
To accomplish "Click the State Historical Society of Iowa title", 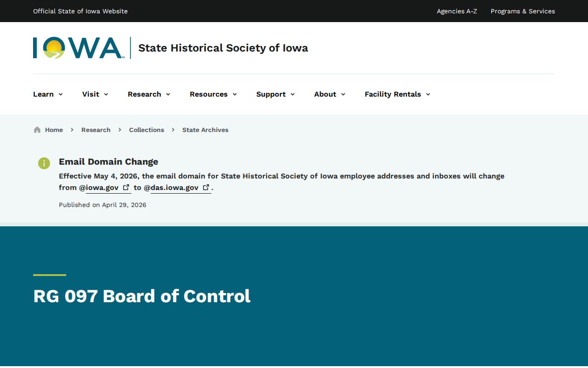I will pyautogui.click(x=223, y=48).
